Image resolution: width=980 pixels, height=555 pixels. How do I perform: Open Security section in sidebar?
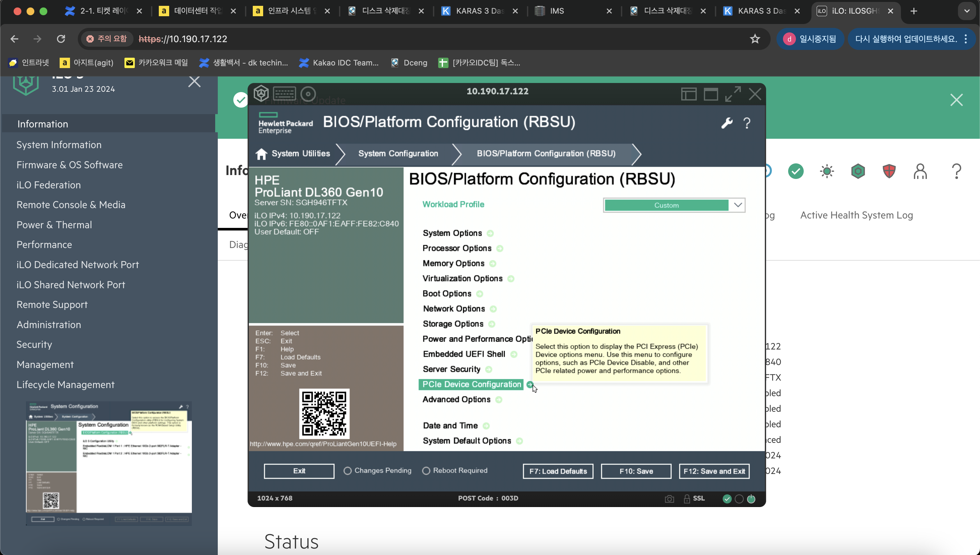tap(34, 344)
